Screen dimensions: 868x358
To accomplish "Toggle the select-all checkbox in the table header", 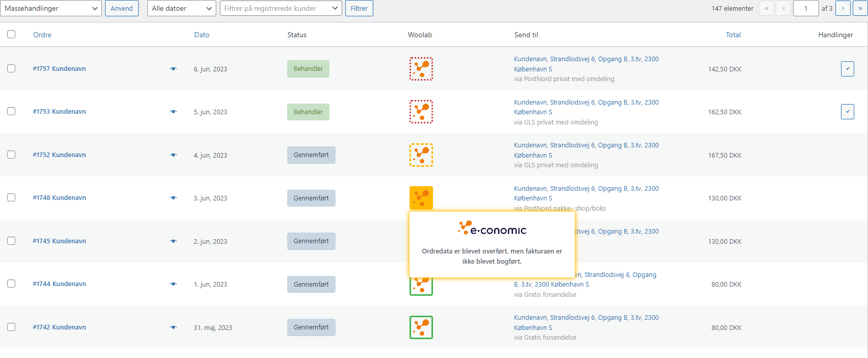I will click(11, 34).
